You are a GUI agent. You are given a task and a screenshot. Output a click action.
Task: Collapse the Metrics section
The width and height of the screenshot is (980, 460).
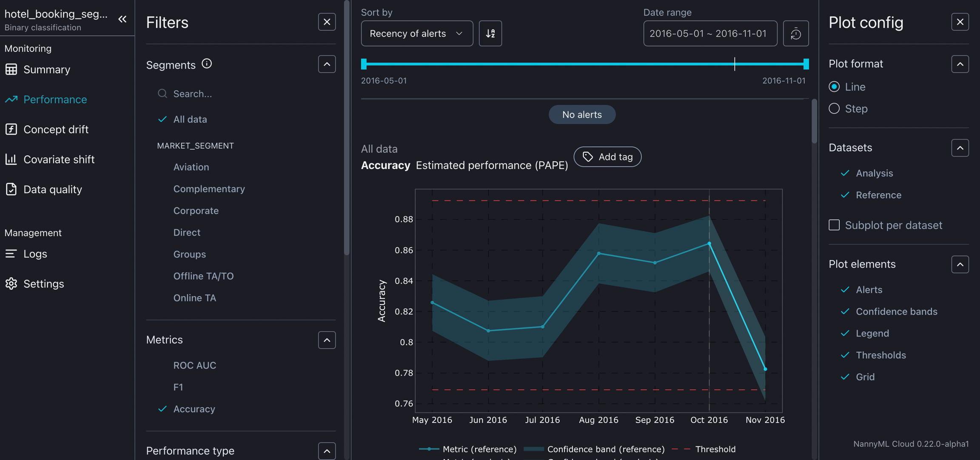[x=327, y=340]
